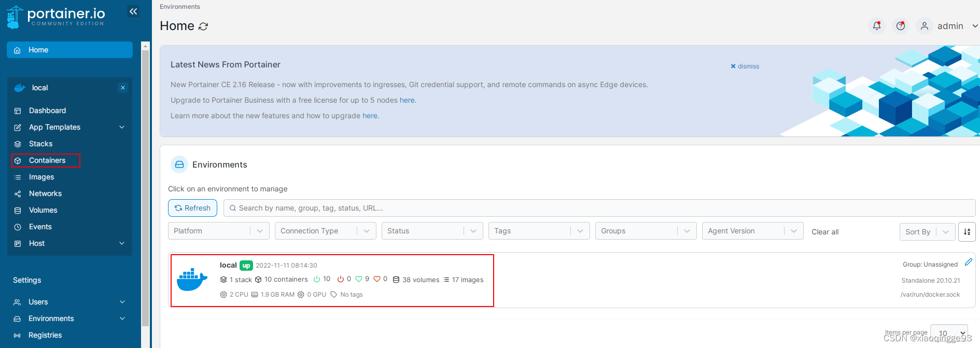The height and width of the screenshot is (348, 980).
Task: Open the Sort By dropdown
Action: (928, 232)
